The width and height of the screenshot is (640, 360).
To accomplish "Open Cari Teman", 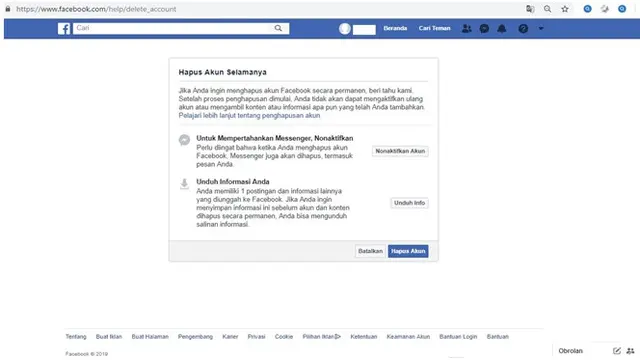I will coord(434,28).
